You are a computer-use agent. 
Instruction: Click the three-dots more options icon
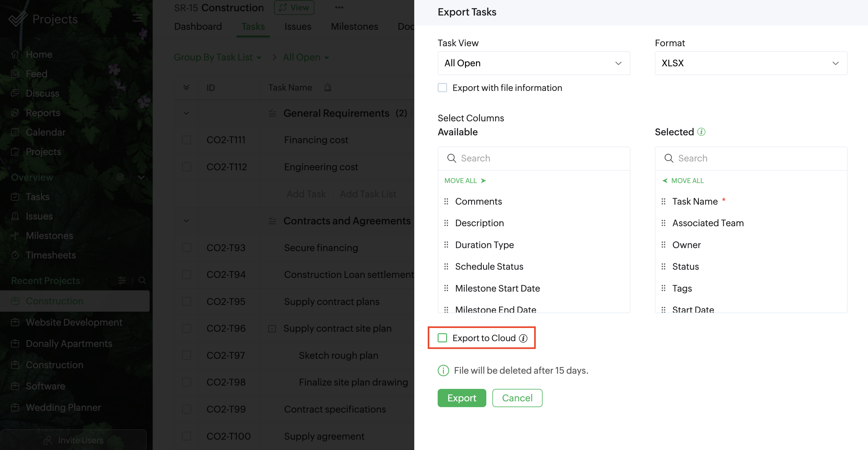[339, 7]
